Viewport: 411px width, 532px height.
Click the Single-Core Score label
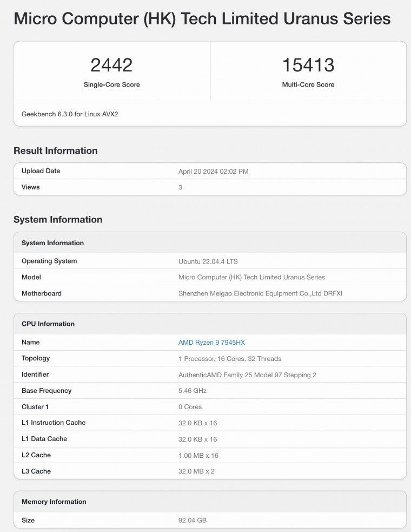pyautogui.click(x=111, y=84)
